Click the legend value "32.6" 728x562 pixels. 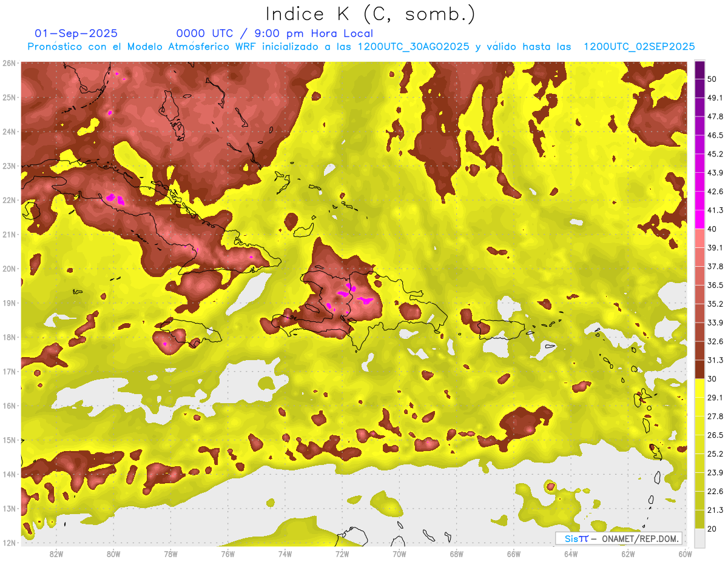(x=715, y=341)
